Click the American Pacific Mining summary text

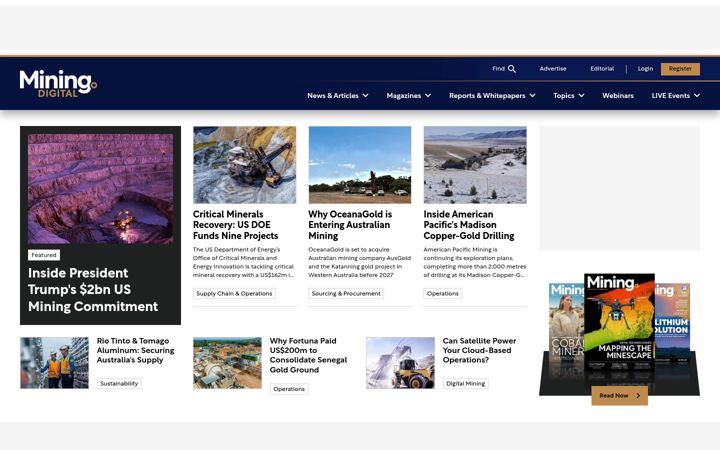click(475, 262)
